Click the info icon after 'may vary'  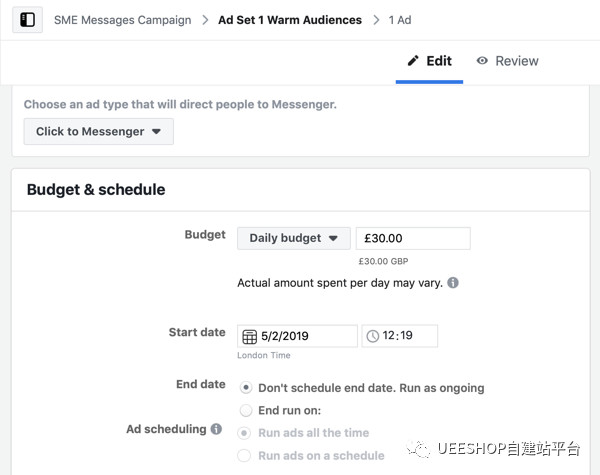(453, 283)
